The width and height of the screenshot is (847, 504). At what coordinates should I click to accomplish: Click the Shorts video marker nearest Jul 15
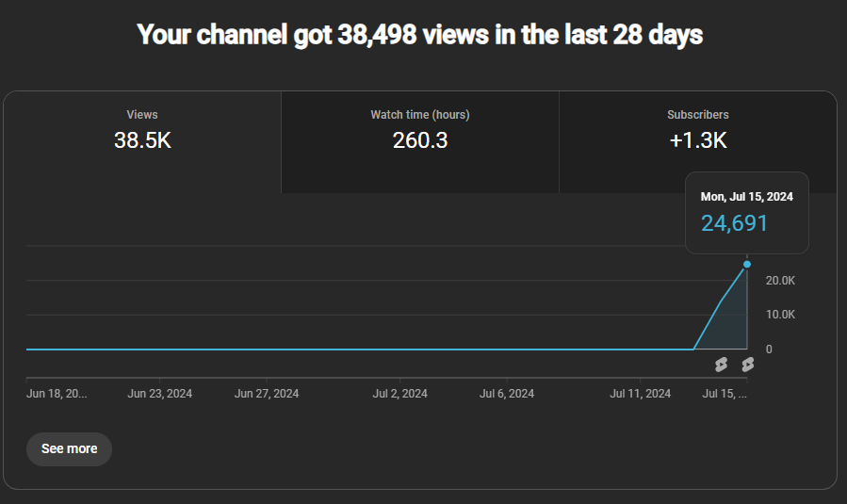tap(748, 365)
